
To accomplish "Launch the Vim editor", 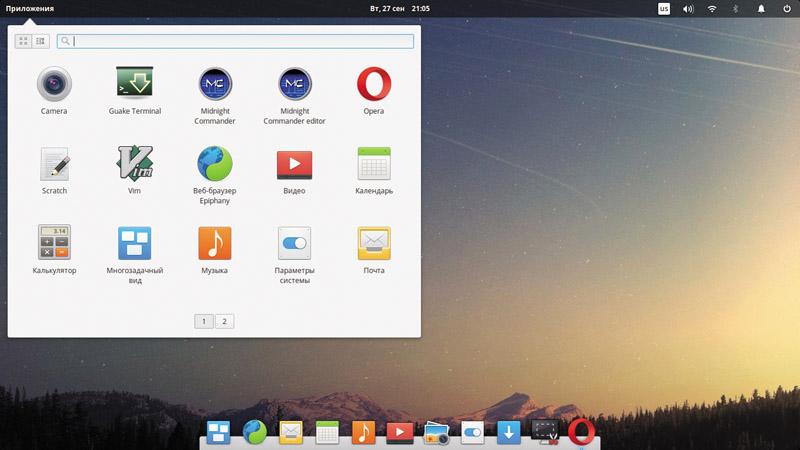I will (x=134, y=163).
